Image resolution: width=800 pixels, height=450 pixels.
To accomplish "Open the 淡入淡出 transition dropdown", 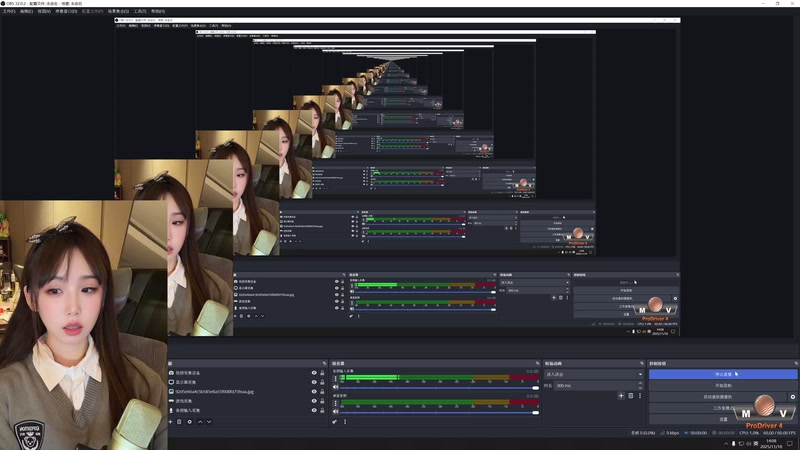I will 593,374.
